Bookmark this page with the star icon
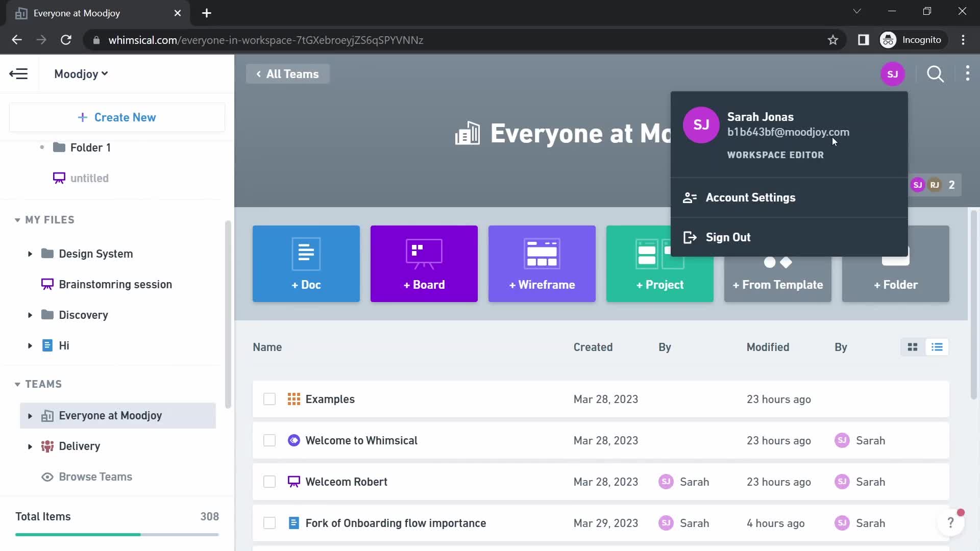The height and width of the screenshot is (551, 980). (833, 40)
